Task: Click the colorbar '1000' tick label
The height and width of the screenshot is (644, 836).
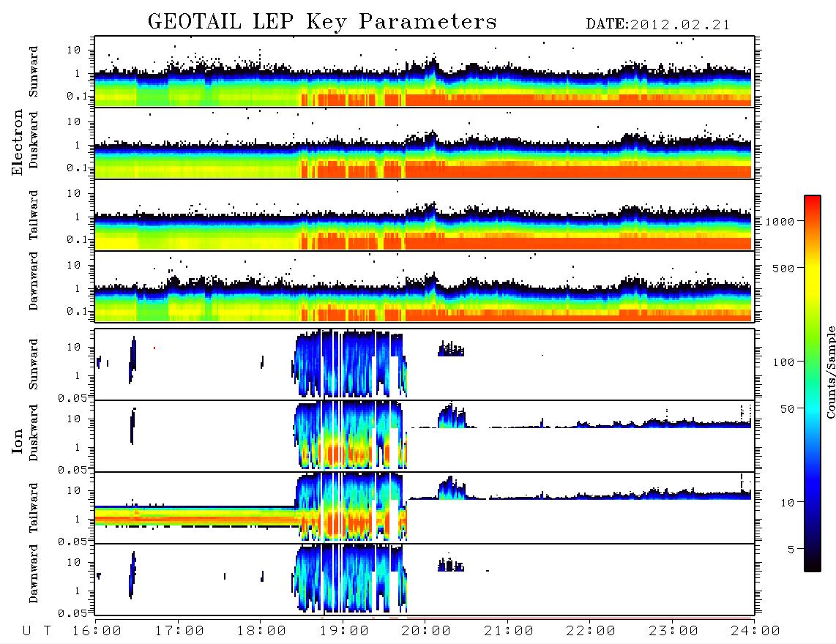Action: tap(780, 222)
